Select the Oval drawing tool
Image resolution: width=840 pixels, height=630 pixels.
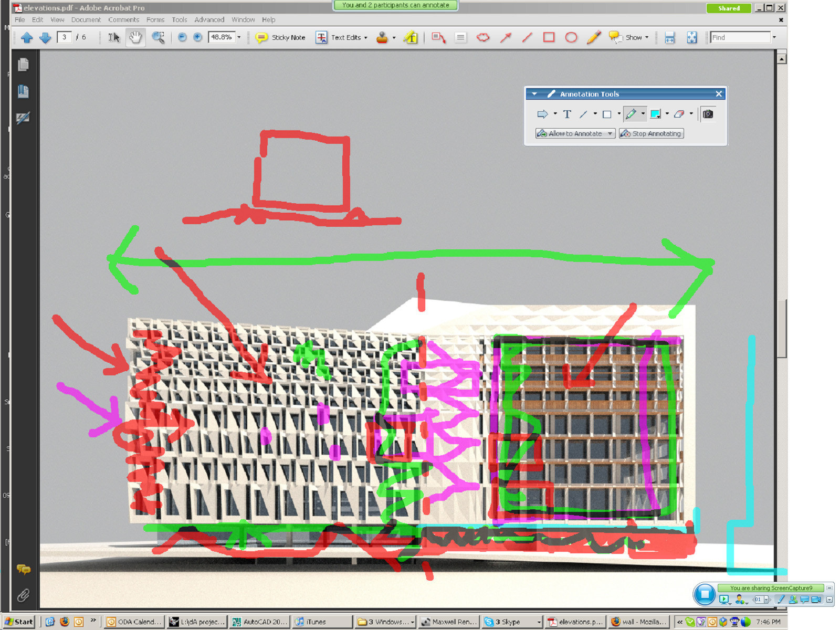click(571, 37)
